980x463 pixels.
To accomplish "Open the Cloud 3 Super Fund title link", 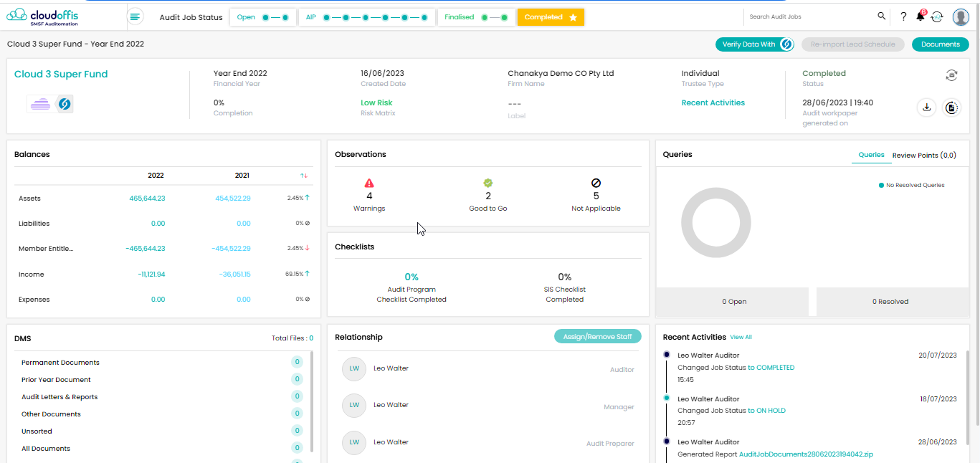I will coord(61,74).
